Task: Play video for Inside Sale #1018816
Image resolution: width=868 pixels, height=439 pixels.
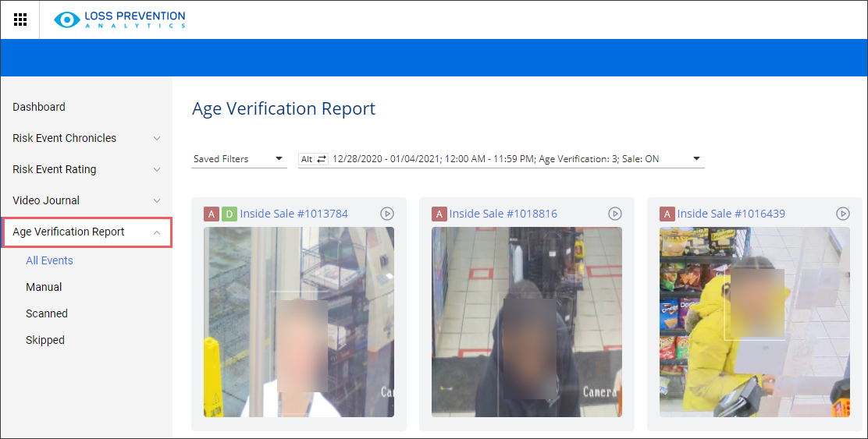Action: [614, 214]
